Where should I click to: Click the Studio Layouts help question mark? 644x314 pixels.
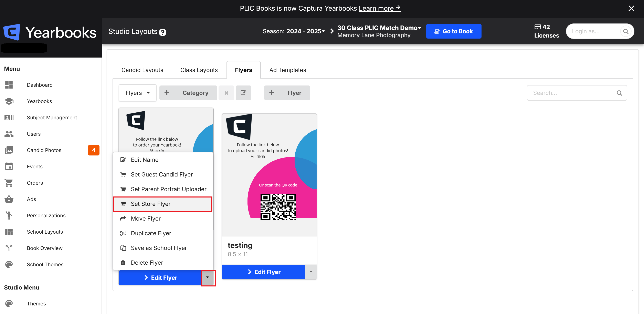coord(162,32)
